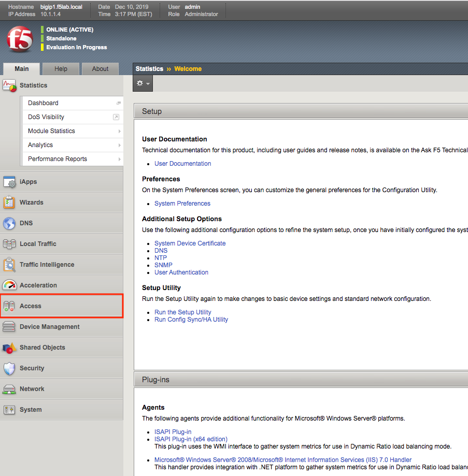The image size is (468, 476).
Task: Open the Traffic Intelligence section
Action: (x=62, y=265)
